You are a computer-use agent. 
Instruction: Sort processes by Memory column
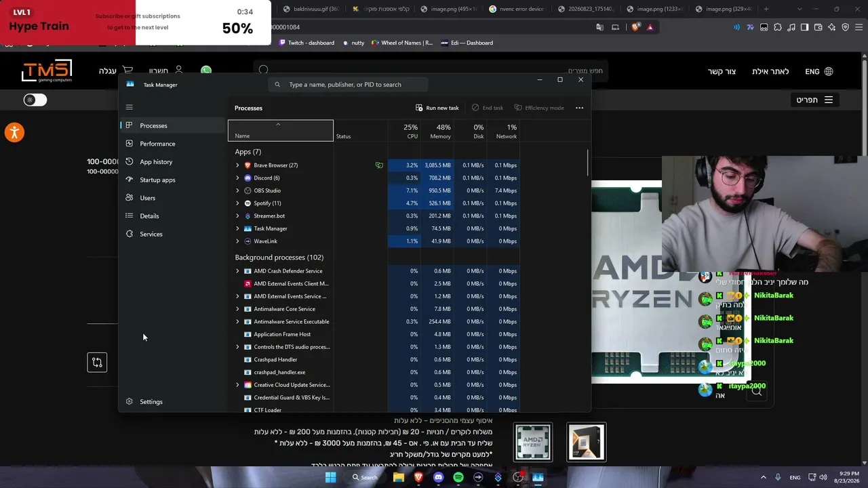click(437, 131)
